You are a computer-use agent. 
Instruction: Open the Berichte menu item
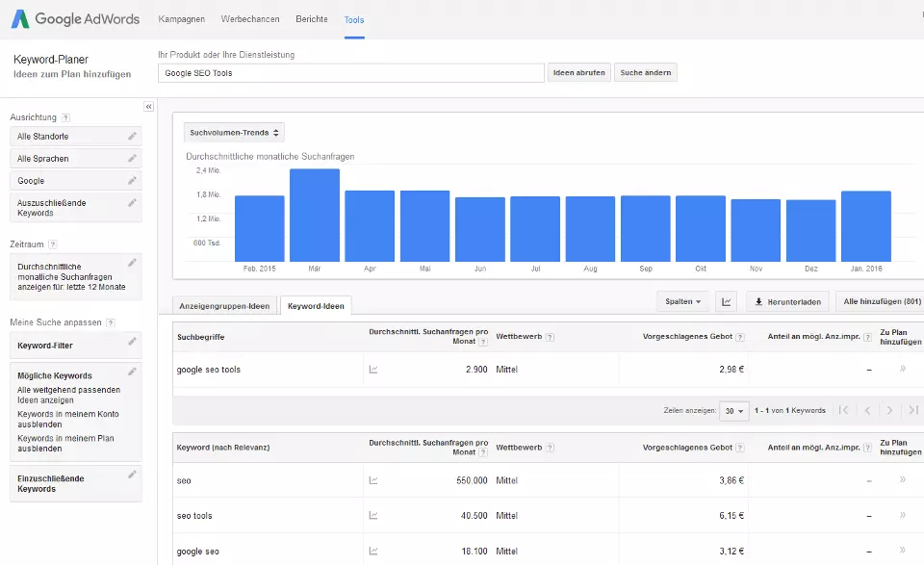[311, 19]
